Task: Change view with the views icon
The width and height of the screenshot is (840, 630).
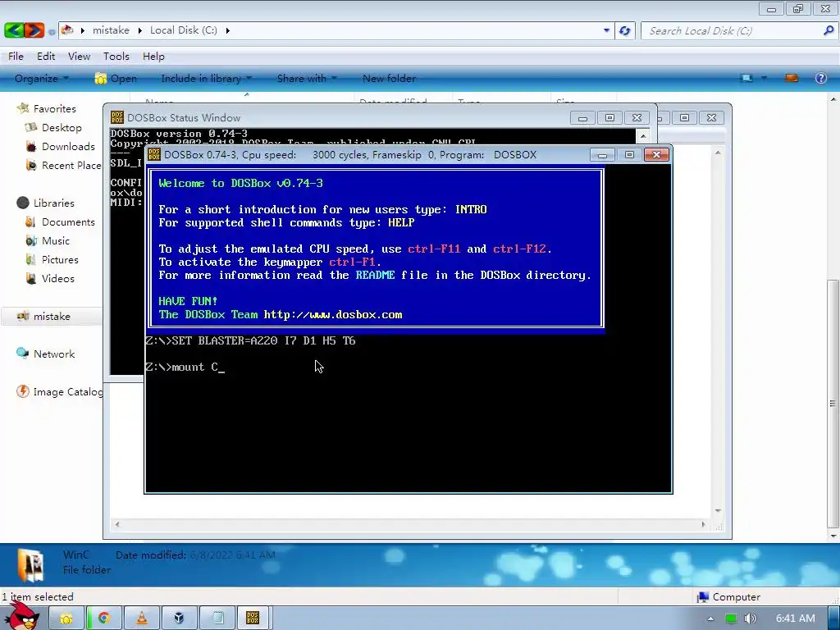Action: 746,78
